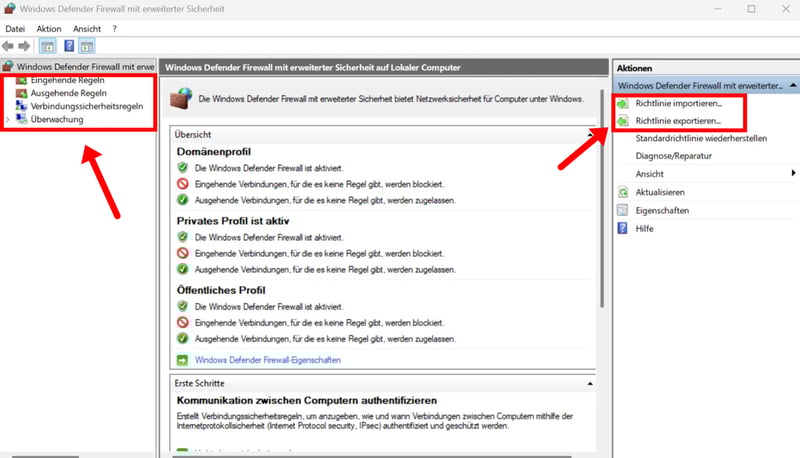The height and width of the screenshot is (458, 800).
Task: Click the center pane vertical scrollbar
Action: click(x=602, y=199)
